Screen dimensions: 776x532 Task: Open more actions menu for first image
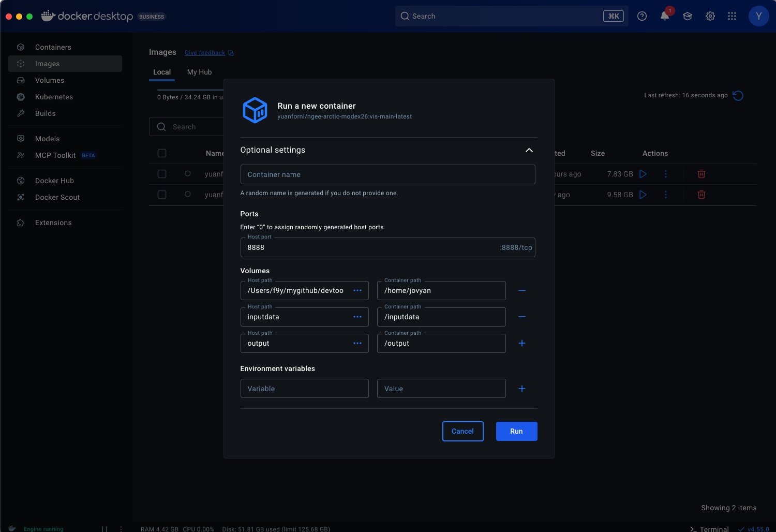click(x=665, y=174)
